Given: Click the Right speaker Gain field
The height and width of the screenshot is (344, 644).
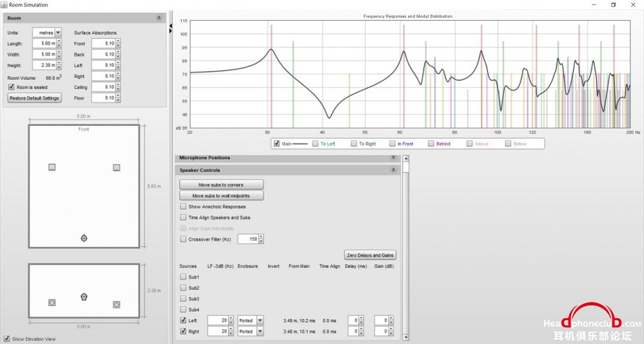Looking at the screenshot, I should tap(382, 331).
